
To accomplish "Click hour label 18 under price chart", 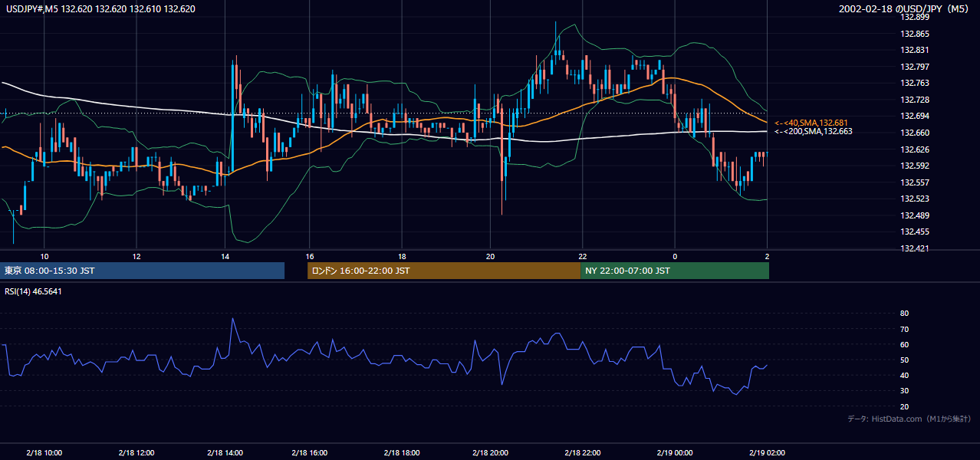I will [x=402, y=256].
